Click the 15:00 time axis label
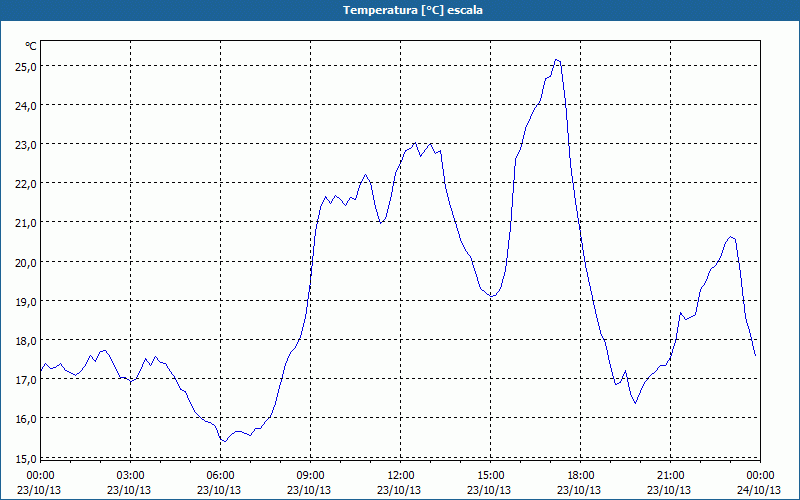The height and width of the screenshot is (500, 800). coord(490,476)
